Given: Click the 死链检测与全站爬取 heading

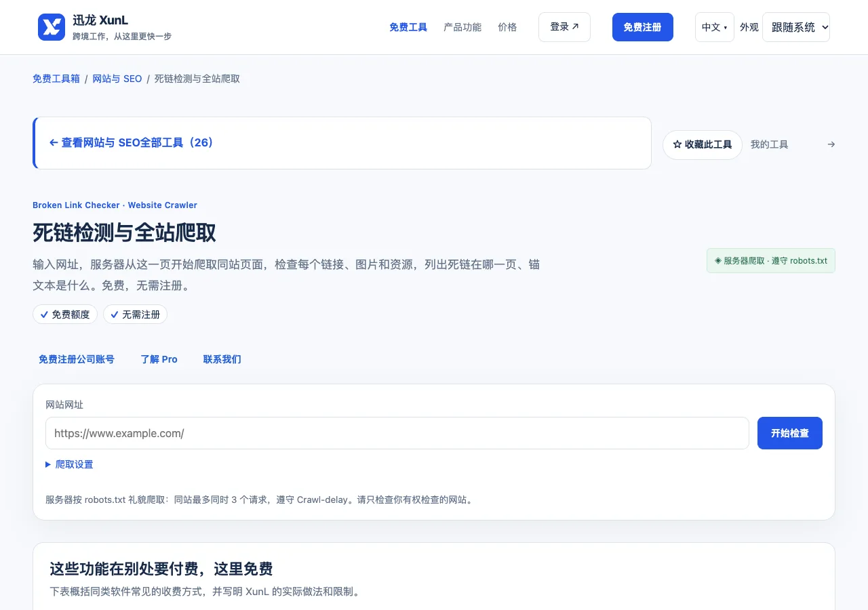Looking at the screenshot, I should (124, 232).
